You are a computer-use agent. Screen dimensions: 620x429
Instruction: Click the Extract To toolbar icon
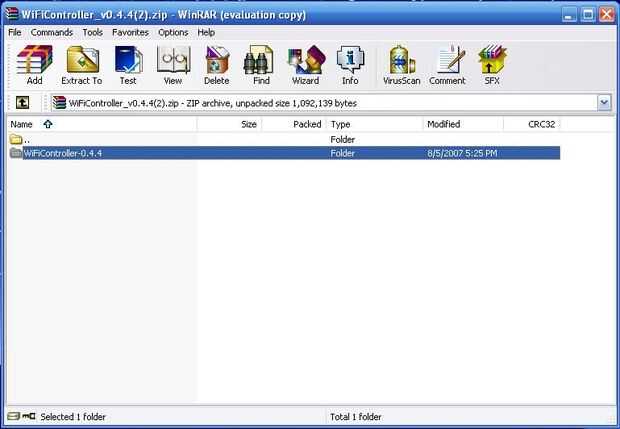pos(82,64)
